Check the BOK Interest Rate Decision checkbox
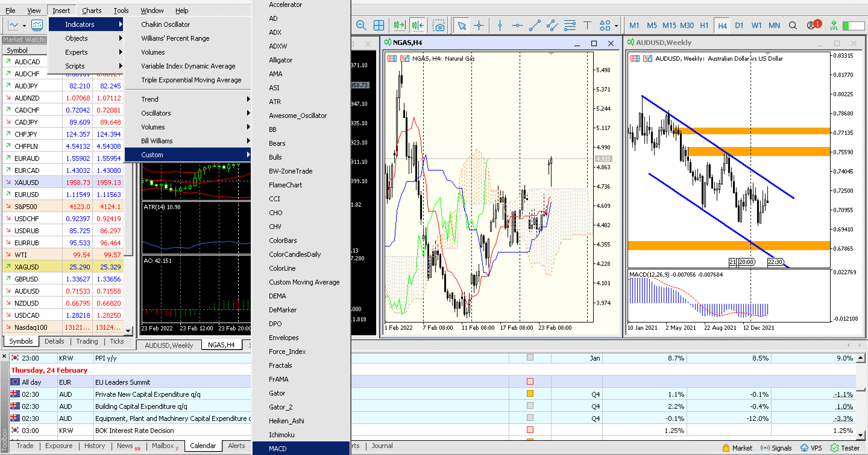 point(530,430)
